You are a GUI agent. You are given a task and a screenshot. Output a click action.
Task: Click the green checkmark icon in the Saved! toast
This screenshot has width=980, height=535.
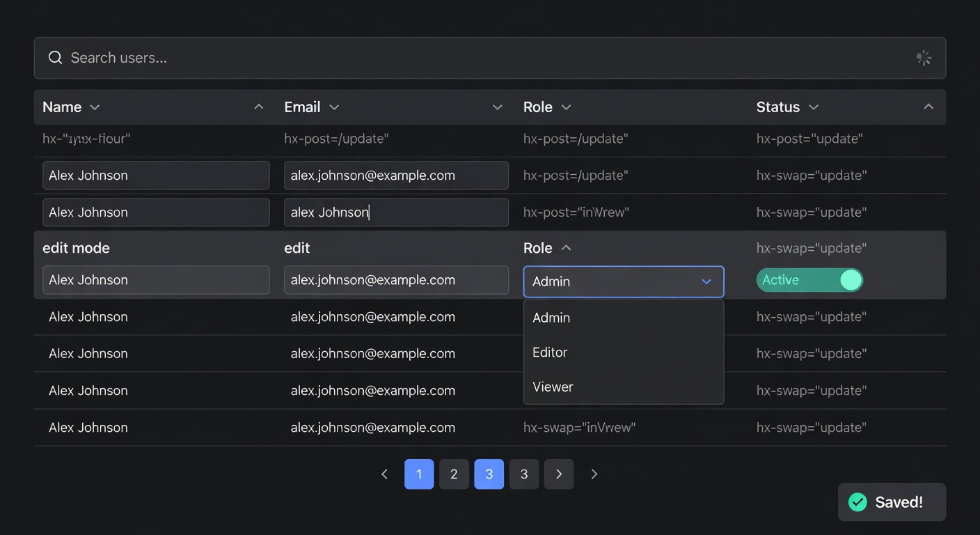pos(857,502)
